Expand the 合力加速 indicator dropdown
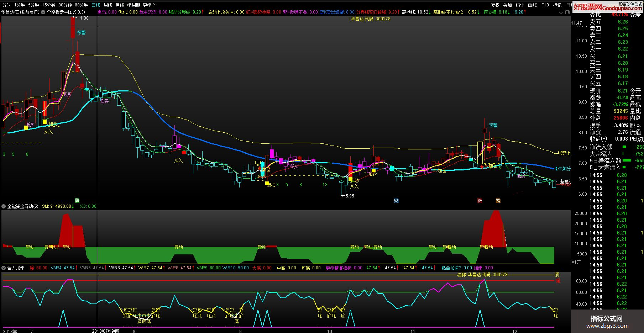 4,268
